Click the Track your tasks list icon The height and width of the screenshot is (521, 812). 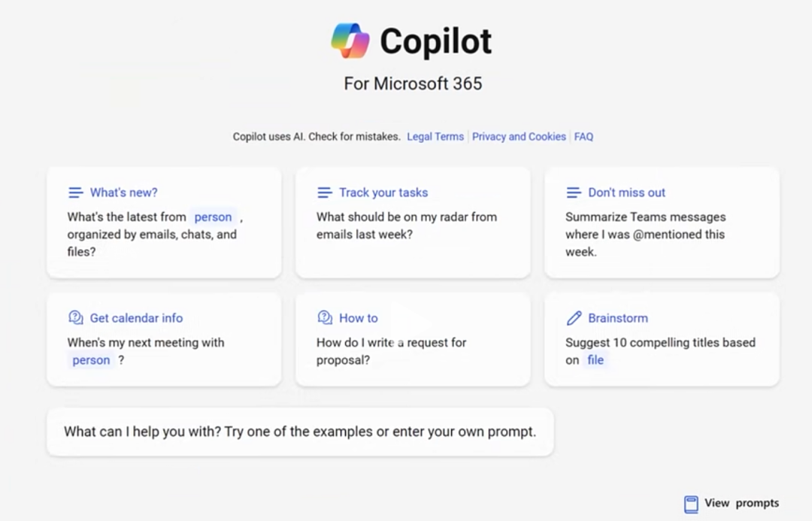325,192
